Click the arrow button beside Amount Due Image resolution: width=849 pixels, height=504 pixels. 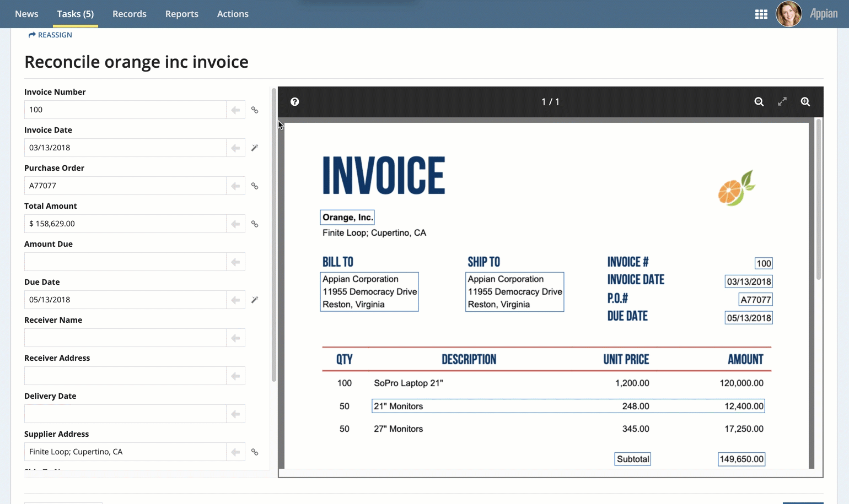coord(235,262)
